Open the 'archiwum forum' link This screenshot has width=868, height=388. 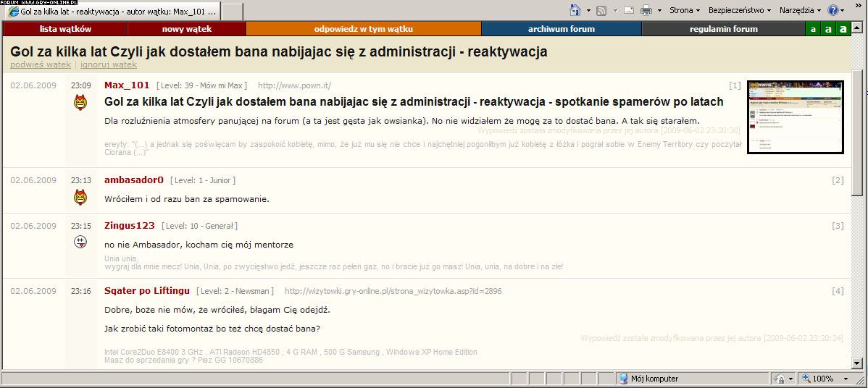pos(561,29)
